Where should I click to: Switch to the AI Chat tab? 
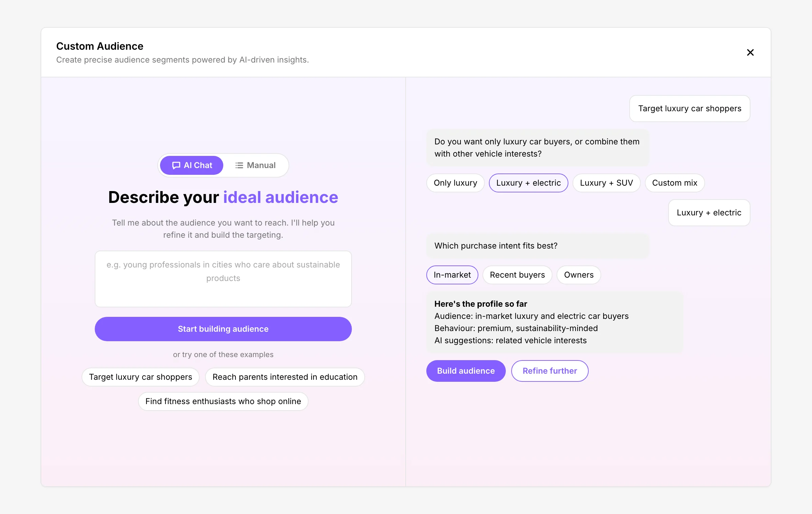pyautogui.click(x=192, y=165)
